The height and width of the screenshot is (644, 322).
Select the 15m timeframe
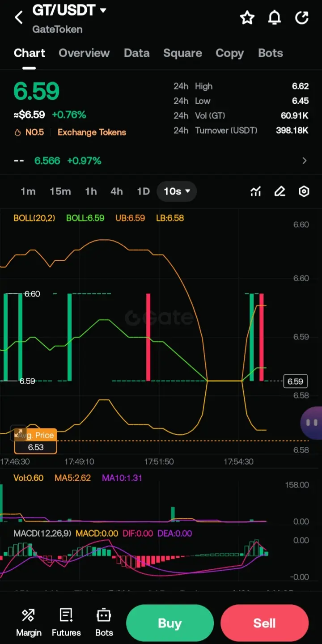coord(60,191)
